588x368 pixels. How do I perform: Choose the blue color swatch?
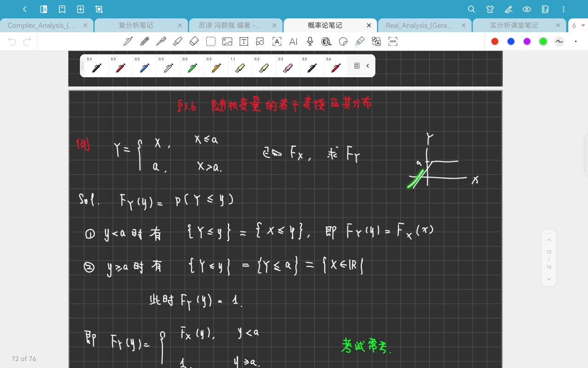pos(511,41)
